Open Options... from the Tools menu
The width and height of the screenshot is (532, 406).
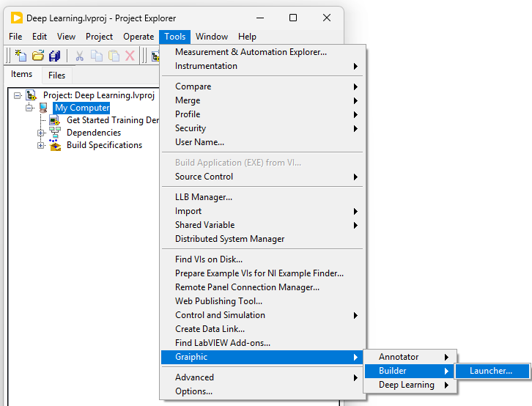tap(193, 391)
